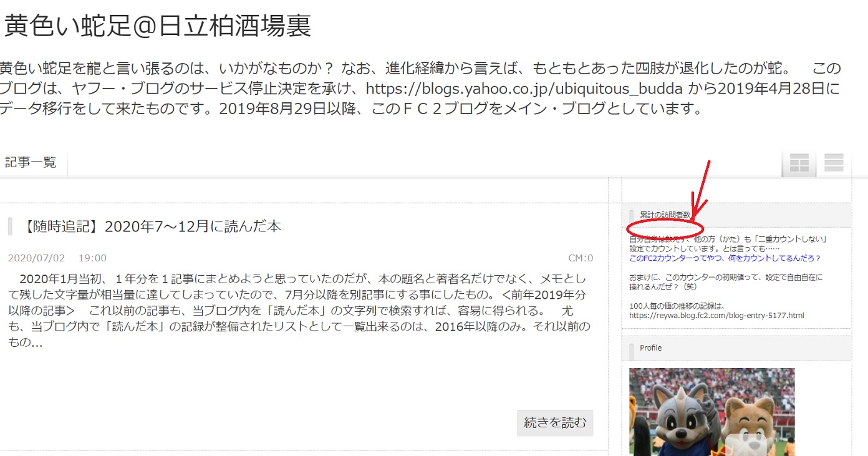868x456 pixels.
Task: Click text おまけに、このカウンターの初期値って
Action: tap(726, 282)
